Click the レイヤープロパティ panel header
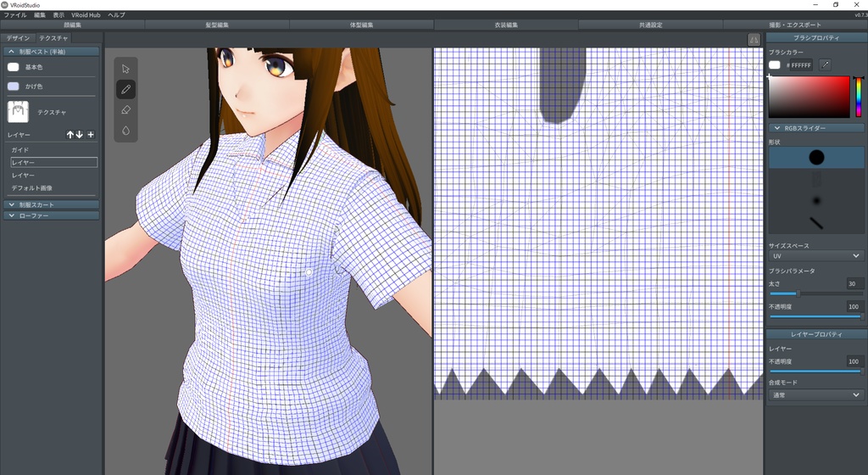The image size is (868, 475). pos(816,334)
